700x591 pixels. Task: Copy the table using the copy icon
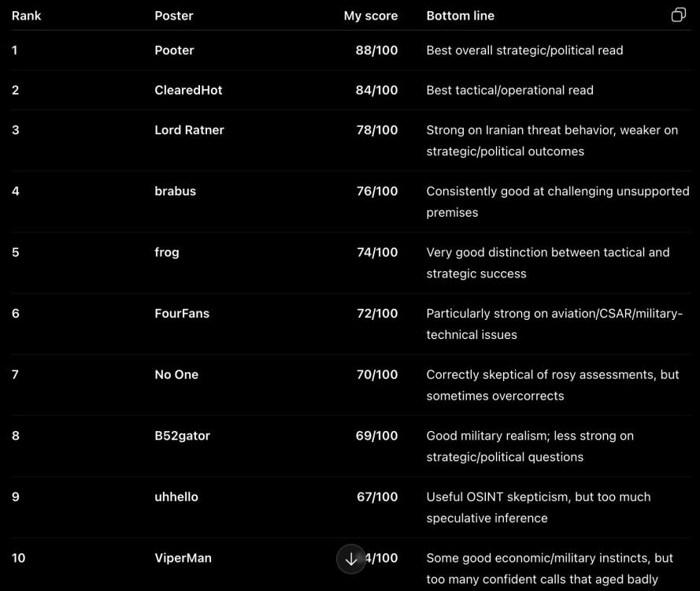(x=678, y=15)
